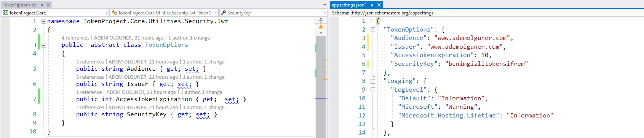Screen dimensions: 644x138
Task: Click '1 author, 1 change' above the Audience property
Action: point(204,62)
